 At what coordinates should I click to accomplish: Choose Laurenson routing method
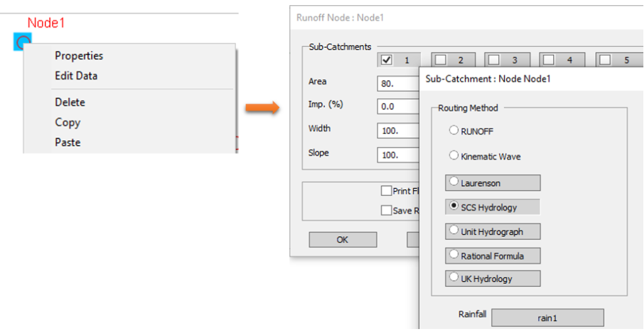[454, 182]
